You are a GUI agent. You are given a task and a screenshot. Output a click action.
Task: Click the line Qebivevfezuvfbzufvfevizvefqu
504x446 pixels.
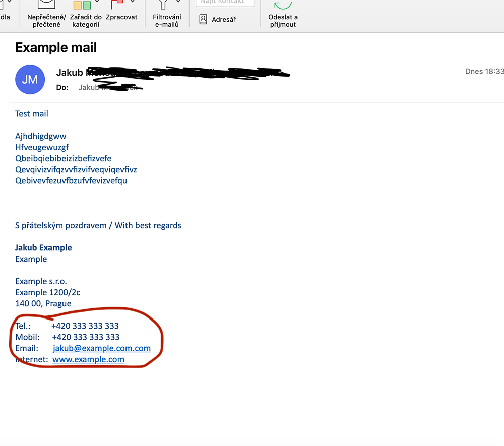pyautogui.click(x=71, y=181)
